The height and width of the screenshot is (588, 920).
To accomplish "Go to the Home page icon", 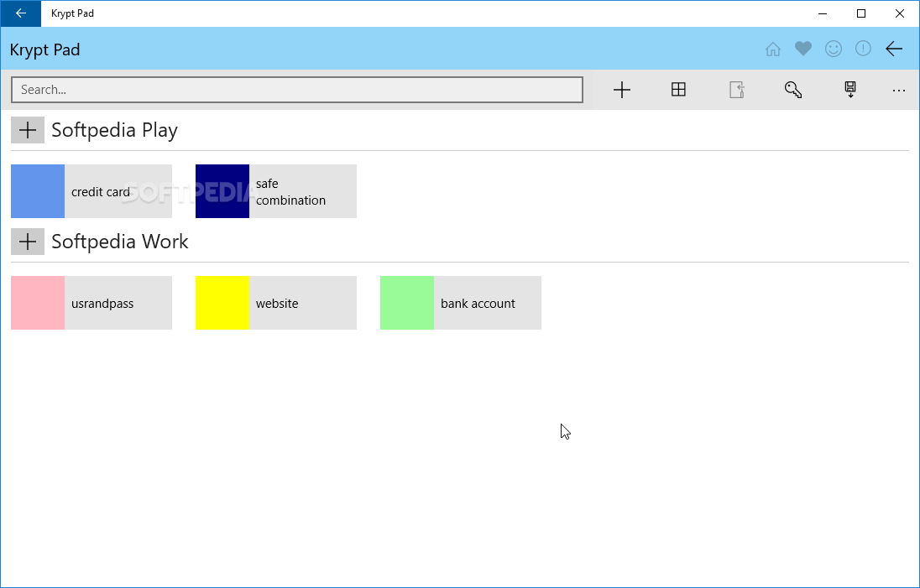I will (x=773, y=49).
